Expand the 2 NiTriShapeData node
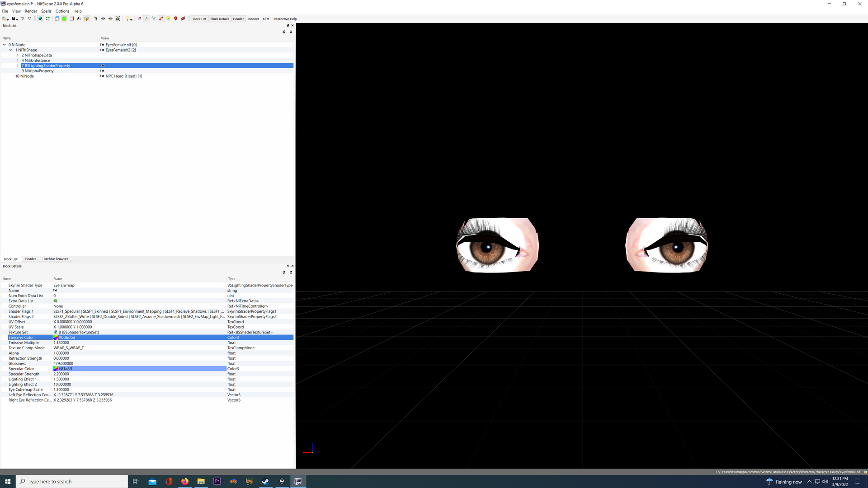The image size is (868, 488). [18, 55]
